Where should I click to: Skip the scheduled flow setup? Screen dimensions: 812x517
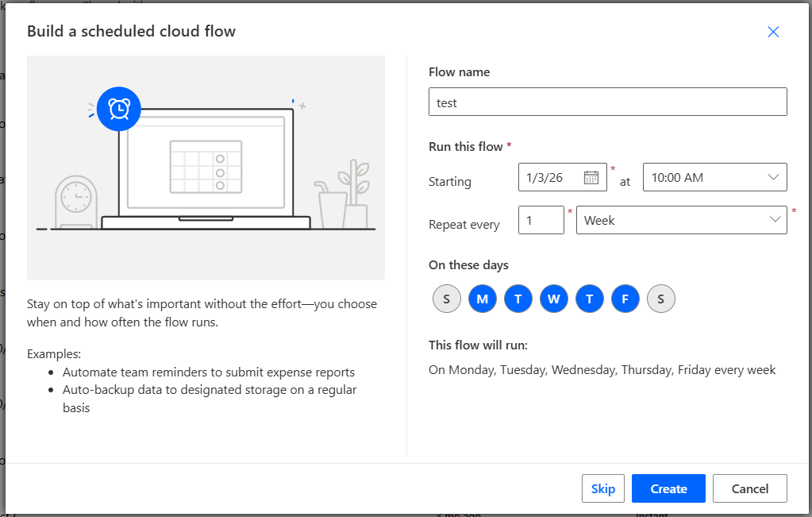coord(602,488)
